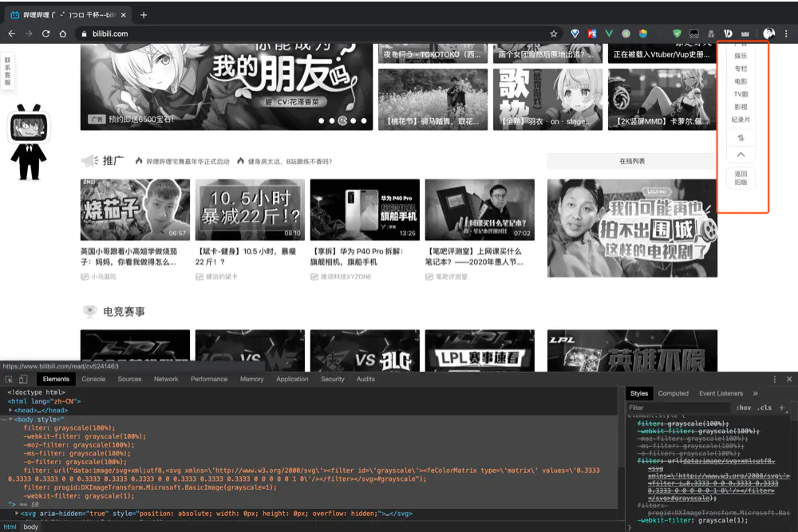Open the green shield adblock extension

click(677, 33)
